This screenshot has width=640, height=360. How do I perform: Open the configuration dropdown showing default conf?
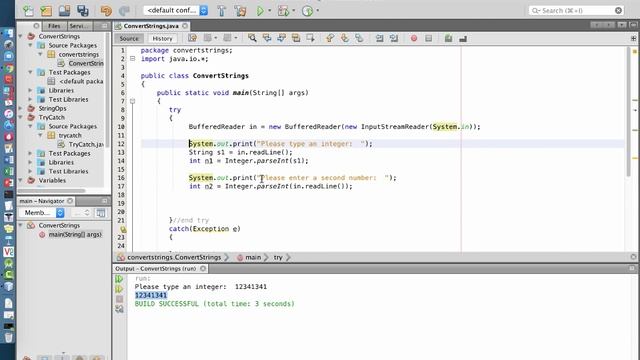tap(176, 10)
